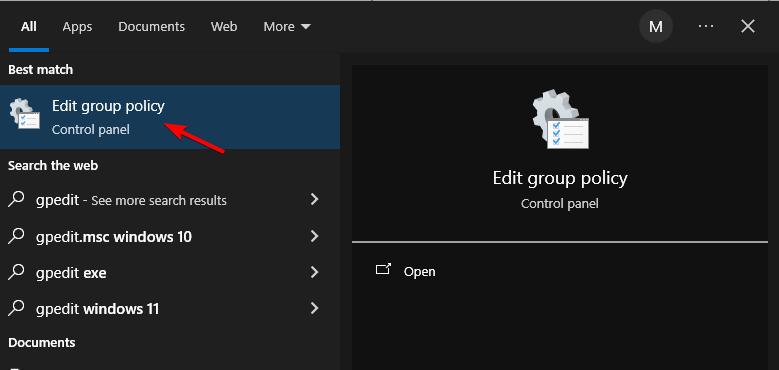Click the group policy gear icon in results list

point(25,114)
